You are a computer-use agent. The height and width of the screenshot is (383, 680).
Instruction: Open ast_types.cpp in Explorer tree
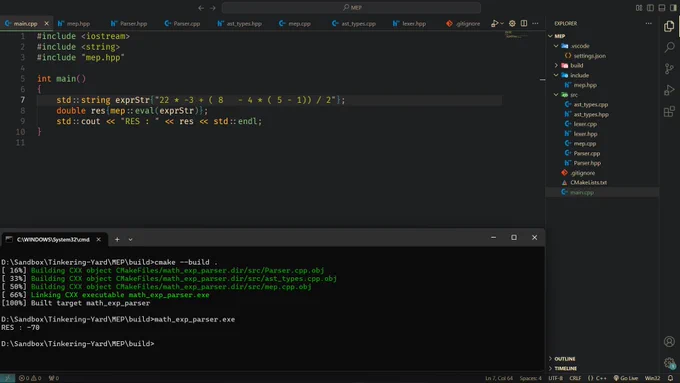591,105
